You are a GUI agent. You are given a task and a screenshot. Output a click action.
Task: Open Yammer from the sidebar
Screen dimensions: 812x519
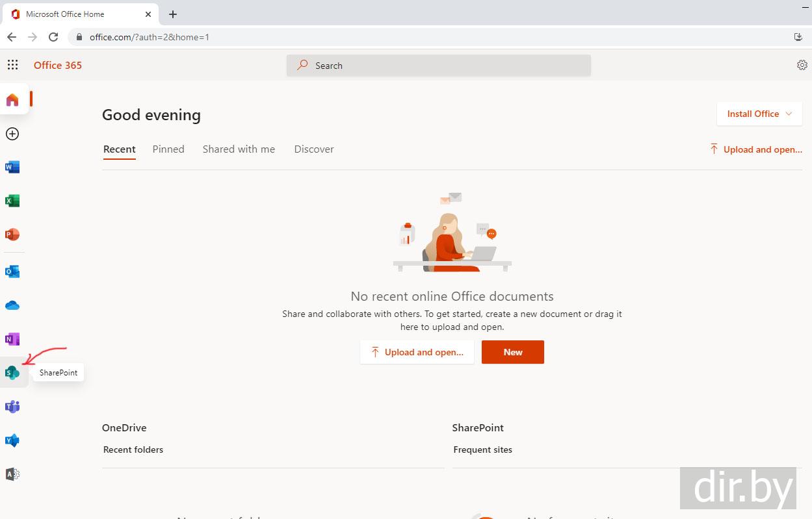tap(12, 440)
